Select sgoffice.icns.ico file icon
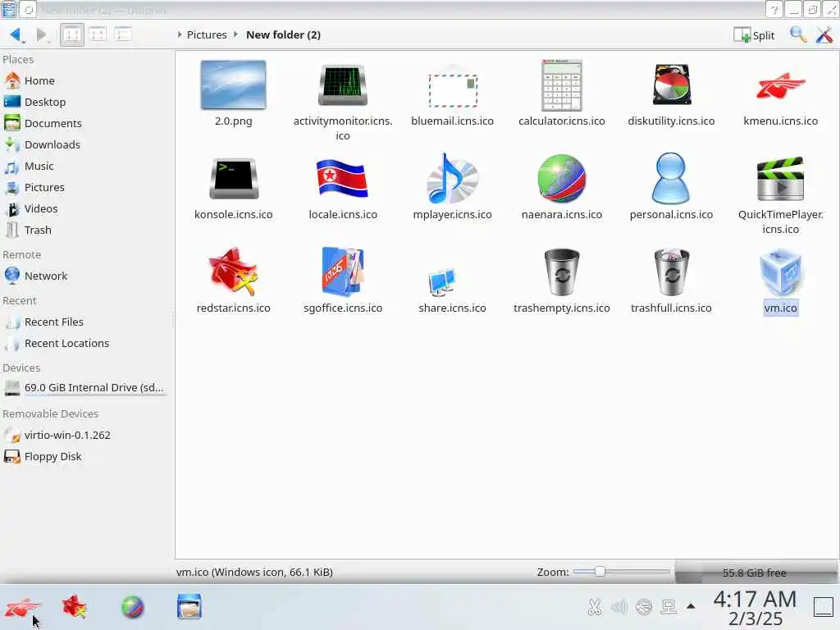 (x=343, y=271)
